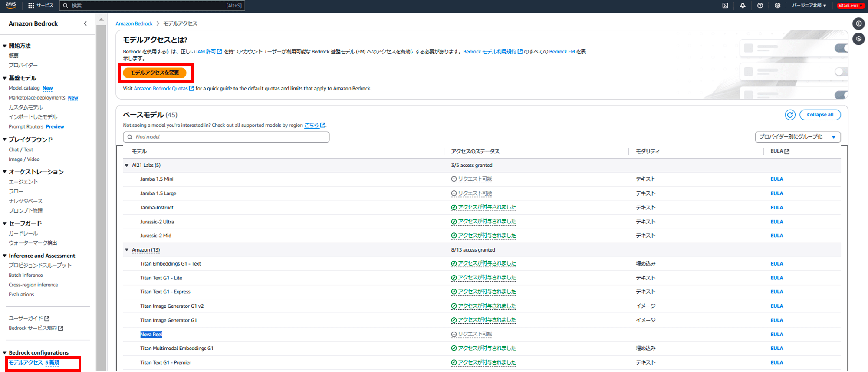The width and height of the screenshot is (868, 372).
Task: Click the こちら supported models link
Action: pyautogui.click(x=315, y=125)
